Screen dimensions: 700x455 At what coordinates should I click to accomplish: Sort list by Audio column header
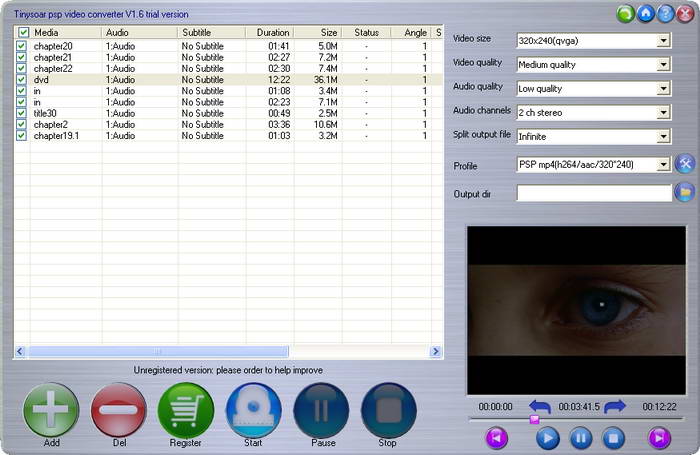point(140,32)
